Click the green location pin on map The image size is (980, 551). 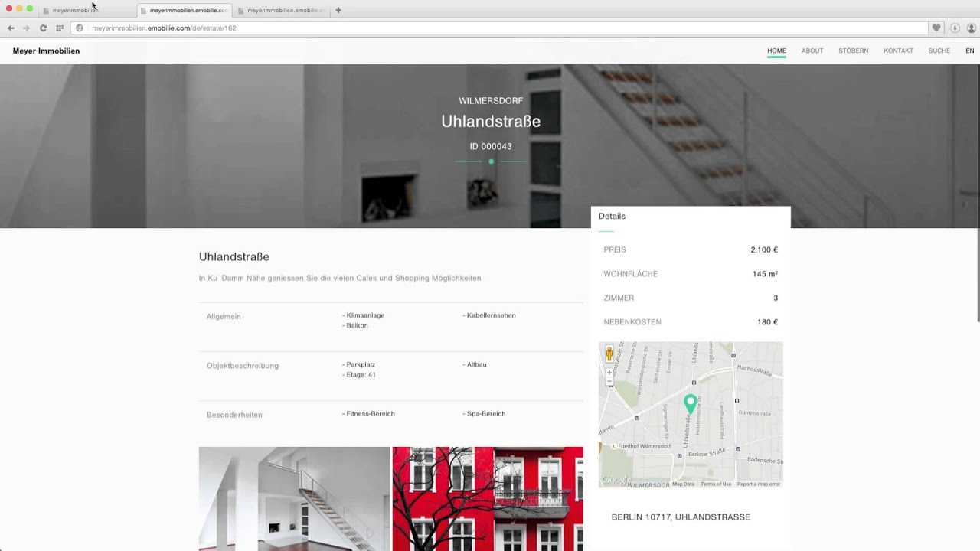tap(690, 404)
